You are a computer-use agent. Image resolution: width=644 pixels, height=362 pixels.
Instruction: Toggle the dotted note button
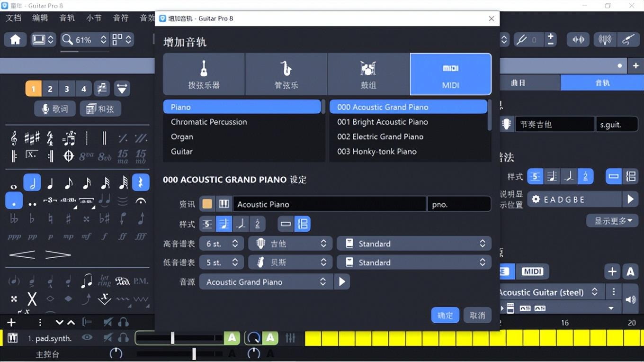pyautogui.click(x=14, y=201)
